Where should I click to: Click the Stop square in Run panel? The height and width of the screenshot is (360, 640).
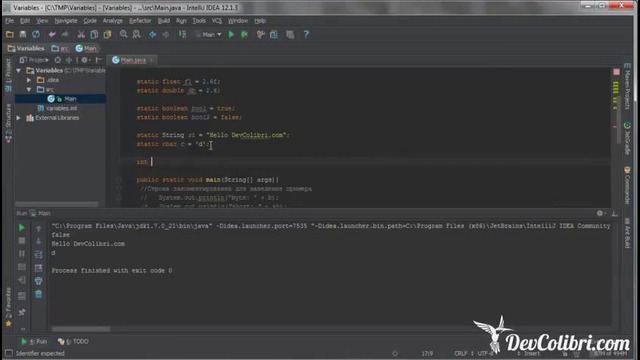[22, 241]
